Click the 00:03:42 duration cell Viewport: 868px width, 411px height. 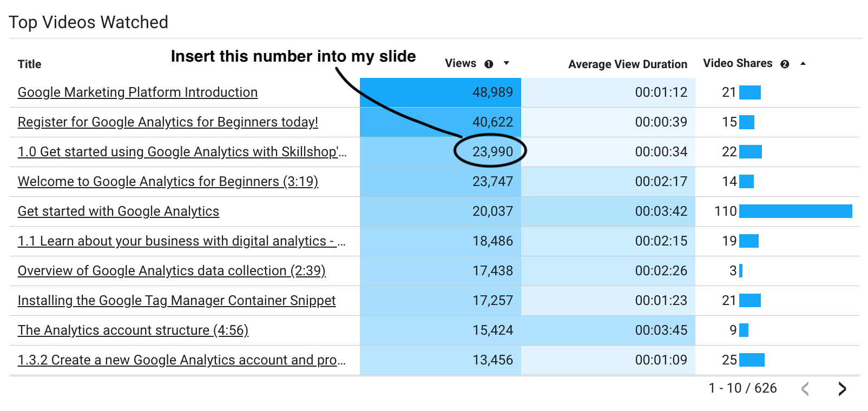tap(608, 211)
